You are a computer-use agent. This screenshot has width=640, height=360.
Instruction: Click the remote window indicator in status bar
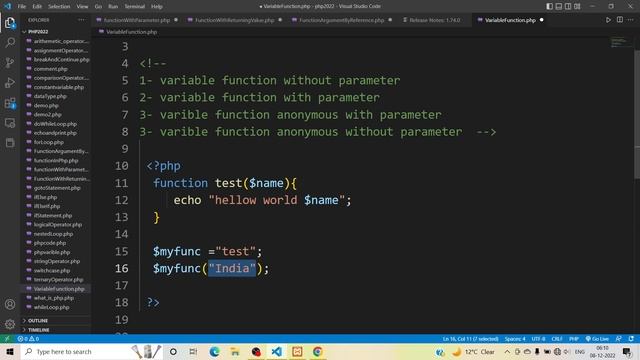pyautogui.click(x=7, y=339)
